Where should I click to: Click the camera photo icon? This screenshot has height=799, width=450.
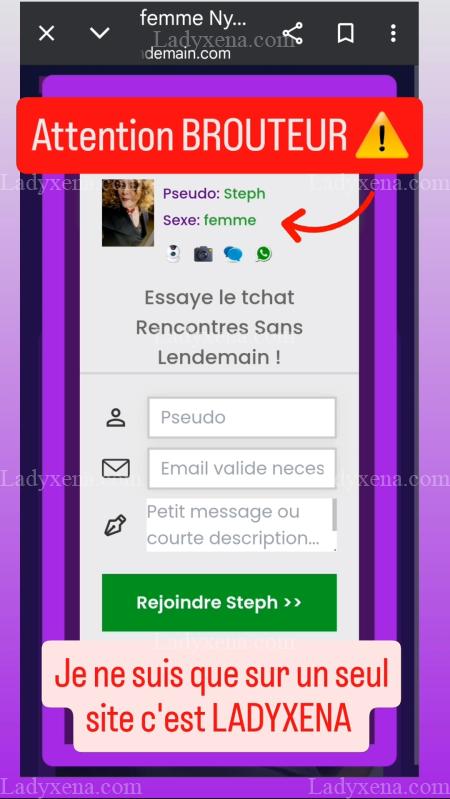pos(203,254)
